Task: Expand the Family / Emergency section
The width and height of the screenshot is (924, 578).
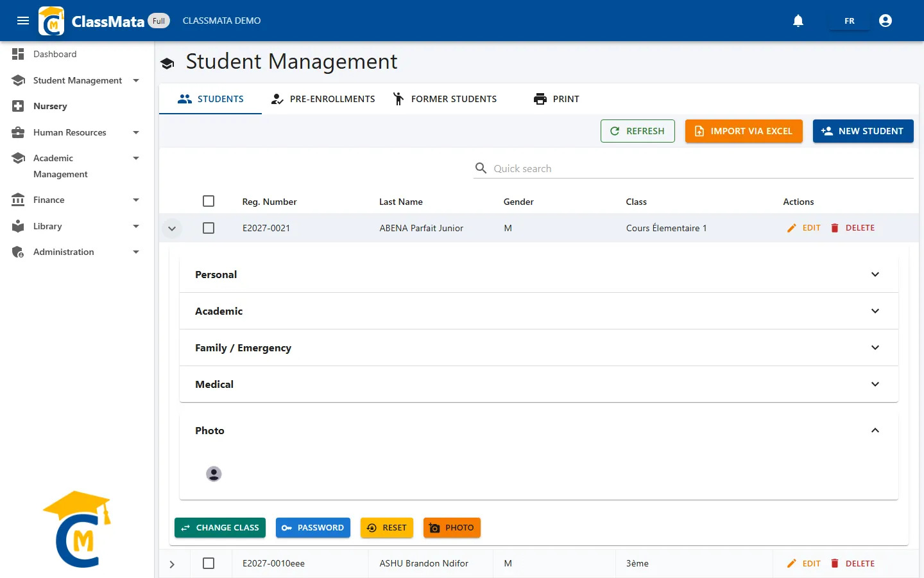Action: click(539, 347)
